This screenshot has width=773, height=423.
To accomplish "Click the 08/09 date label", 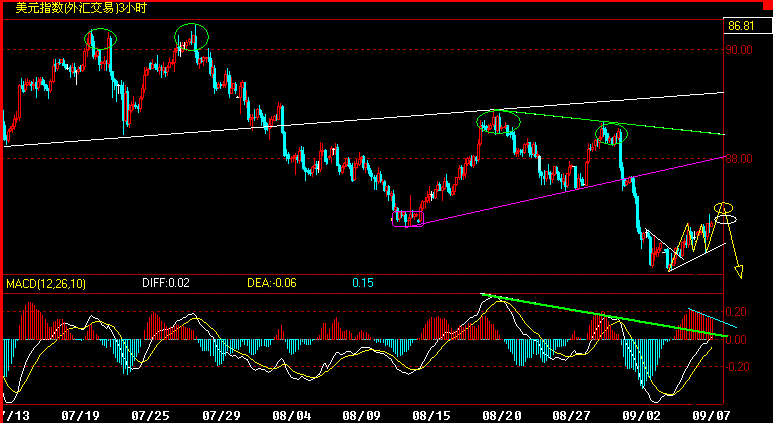I will (362, 416).
